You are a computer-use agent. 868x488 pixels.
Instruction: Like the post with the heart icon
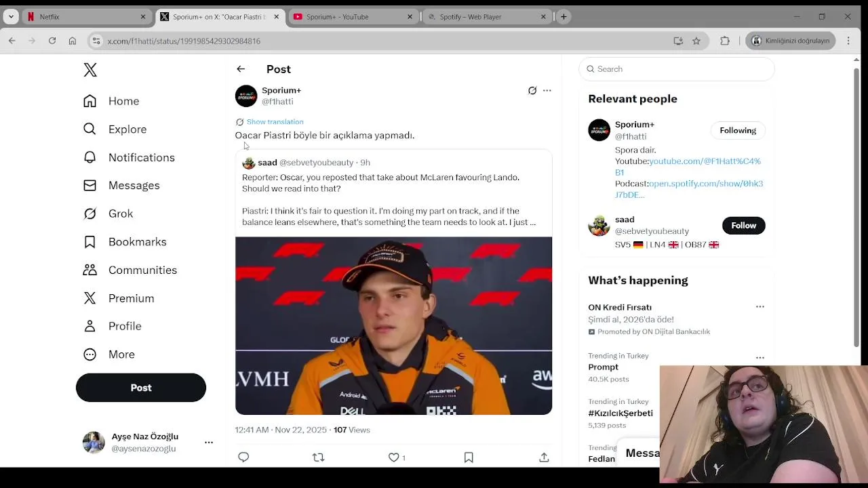coord(394,457)
